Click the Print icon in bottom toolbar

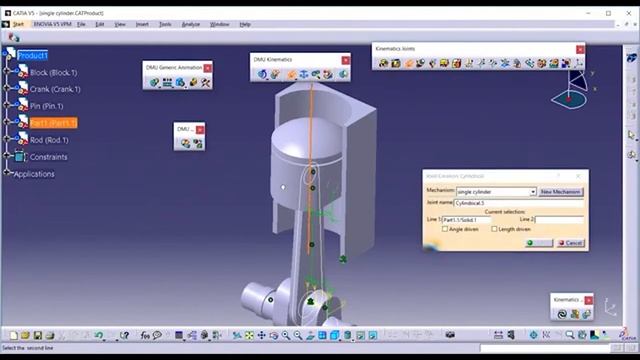50,335
